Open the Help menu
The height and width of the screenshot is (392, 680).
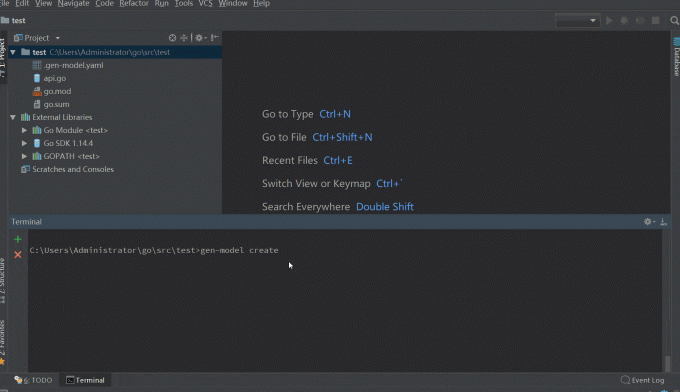262,3
